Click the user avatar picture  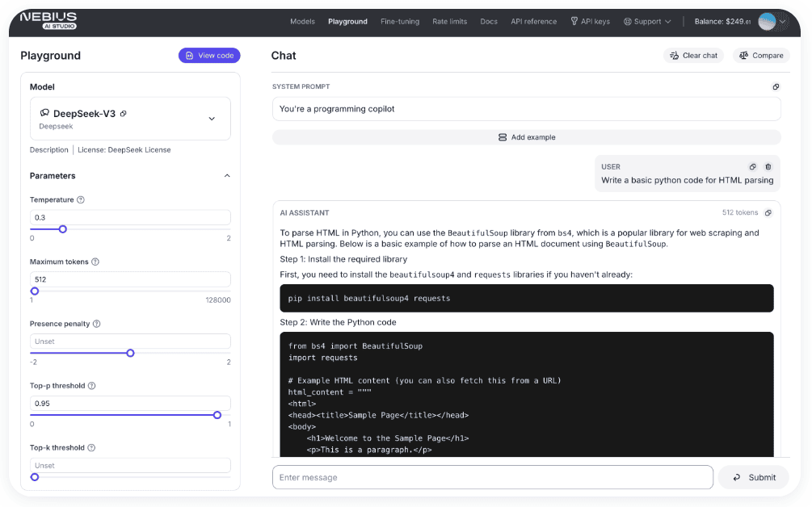coord(767,21)
